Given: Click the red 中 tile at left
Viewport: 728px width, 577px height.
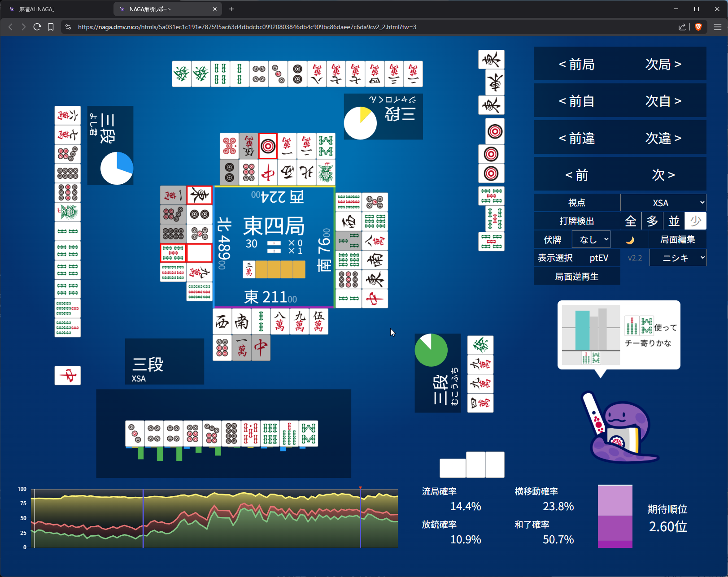Looking at the screenshot, I should click(68, 376).
